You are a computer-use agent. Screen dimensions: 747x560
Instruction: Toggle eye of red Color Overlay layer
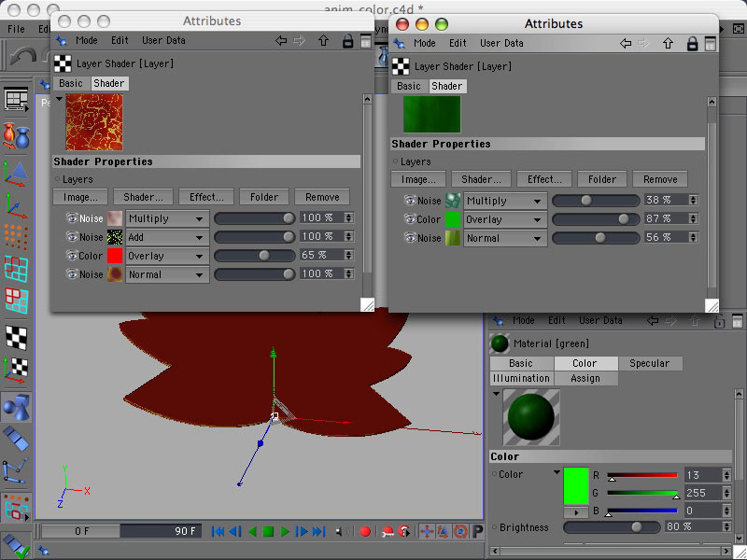point(71,256)
